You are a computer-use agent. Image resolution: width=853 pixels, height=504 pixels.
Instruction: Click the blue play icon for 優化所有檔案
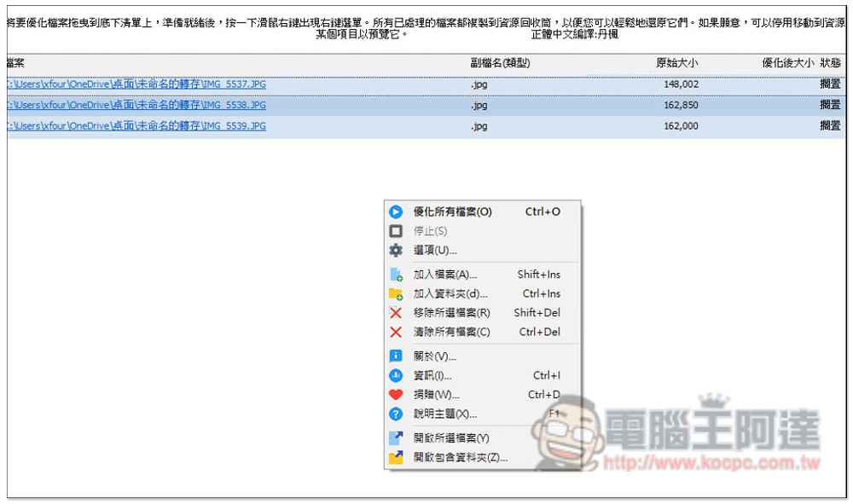coord(396,212)
